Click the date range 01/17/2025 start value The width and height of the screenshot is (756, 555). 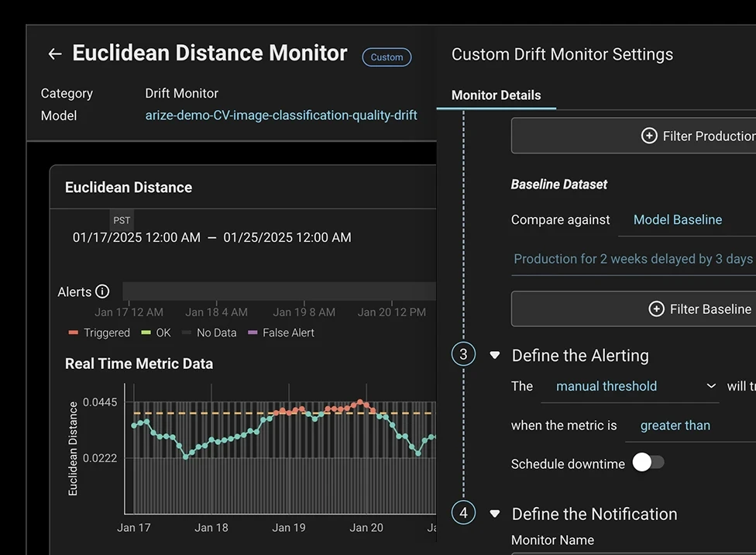coord(136,237)
